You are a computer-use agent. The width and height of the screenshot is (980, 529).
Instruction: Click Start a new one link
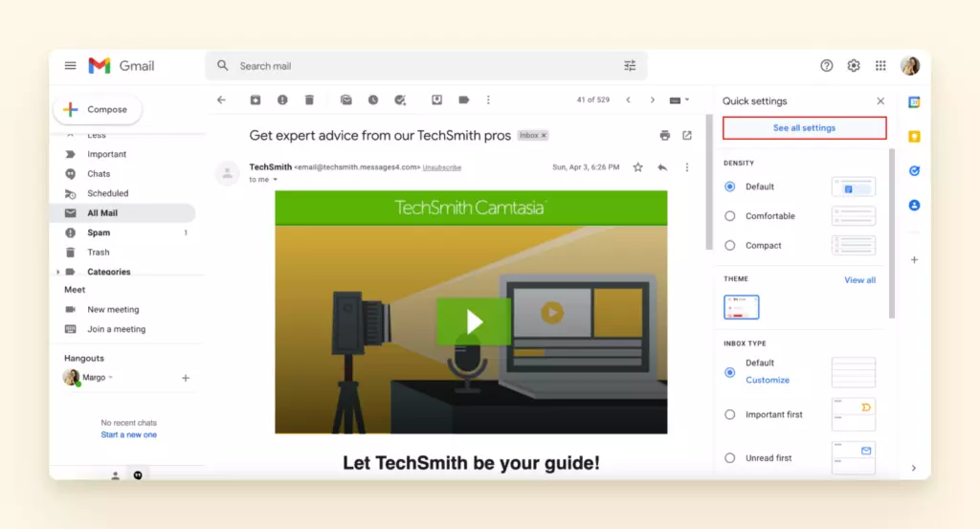(x=129, y=434)
